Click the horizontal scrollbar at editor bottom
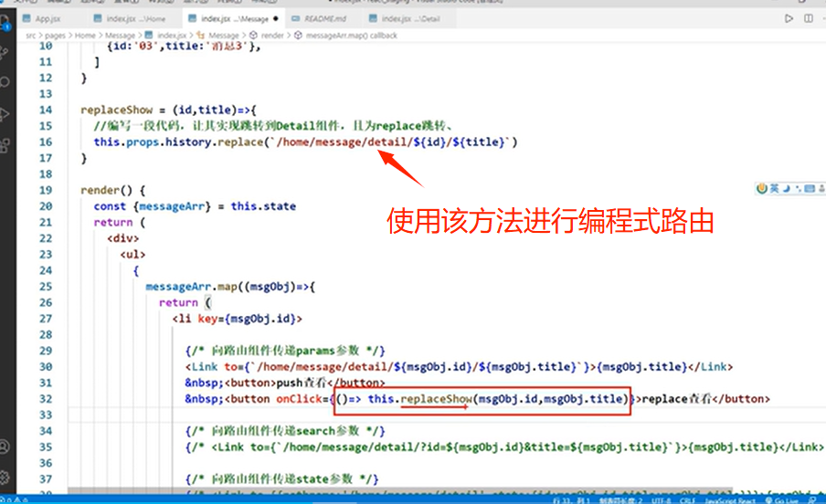 coord(400,491)
